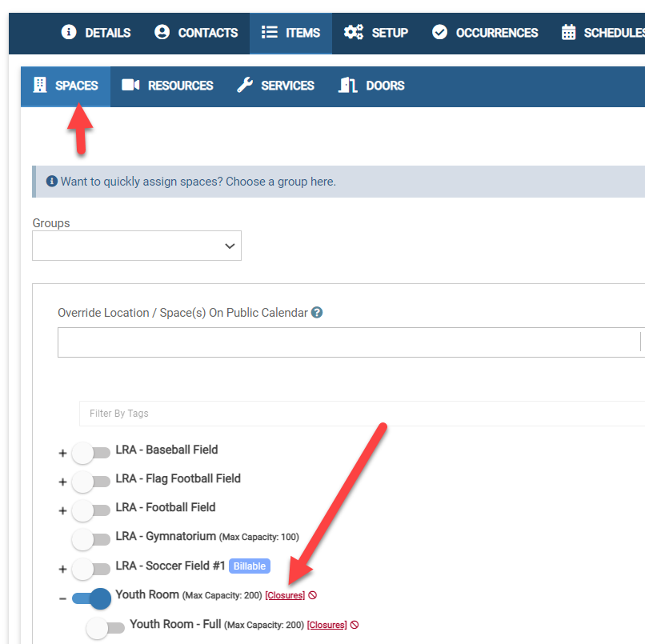Viewport: 645px width, 644px height.
Task: Open the Groups dropdown
Action: (x=137, y=246)
